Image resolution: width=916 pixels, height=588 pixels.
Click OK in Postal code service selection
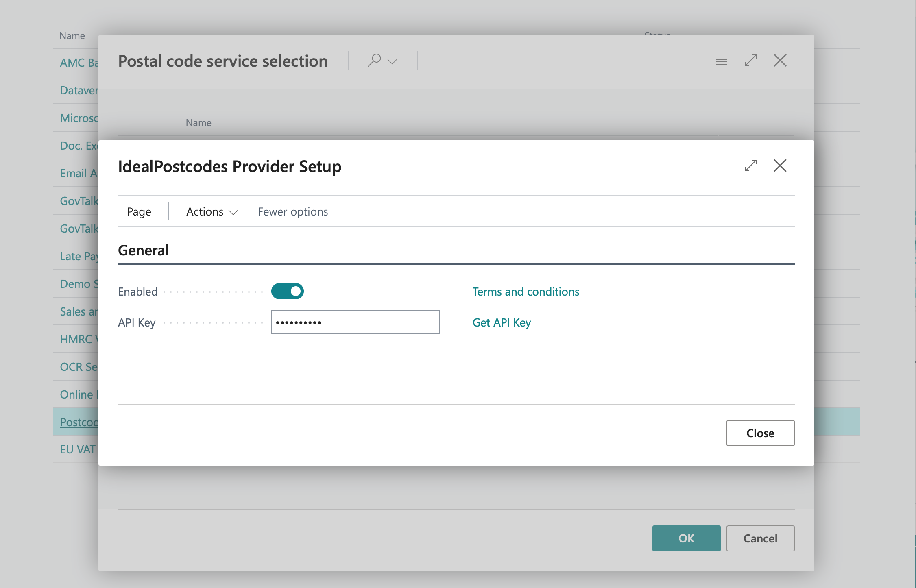[686, 538]
